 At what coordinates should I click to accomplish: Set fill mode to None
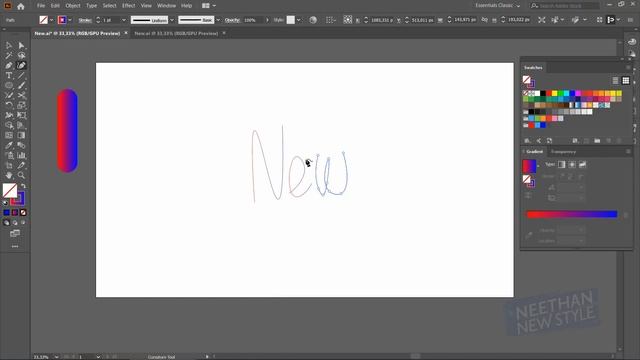(23, 213)
